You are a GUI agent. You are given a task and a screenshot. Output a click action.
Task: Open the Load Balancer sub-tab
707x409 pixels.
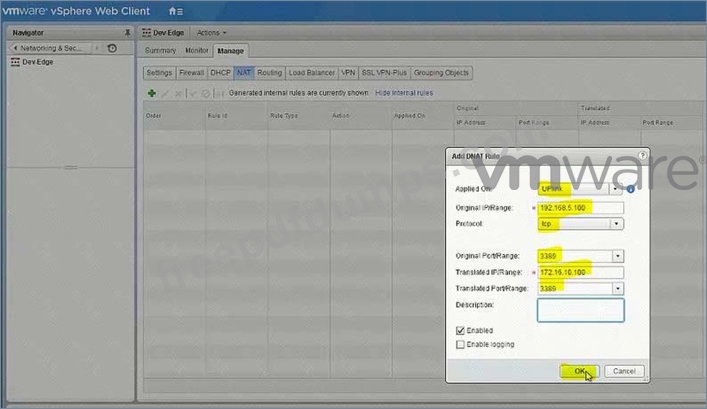[312, 73]
